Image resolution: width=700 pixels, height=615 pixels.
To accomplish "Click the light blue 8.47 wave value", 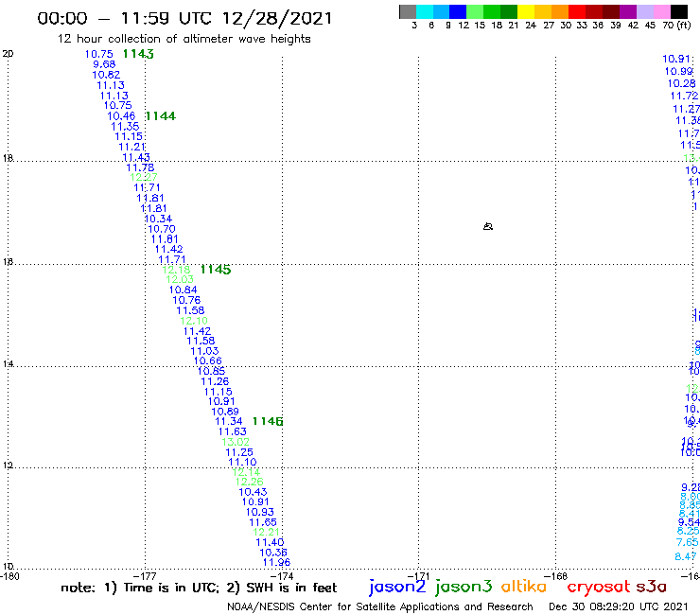I will pos(686,556).
